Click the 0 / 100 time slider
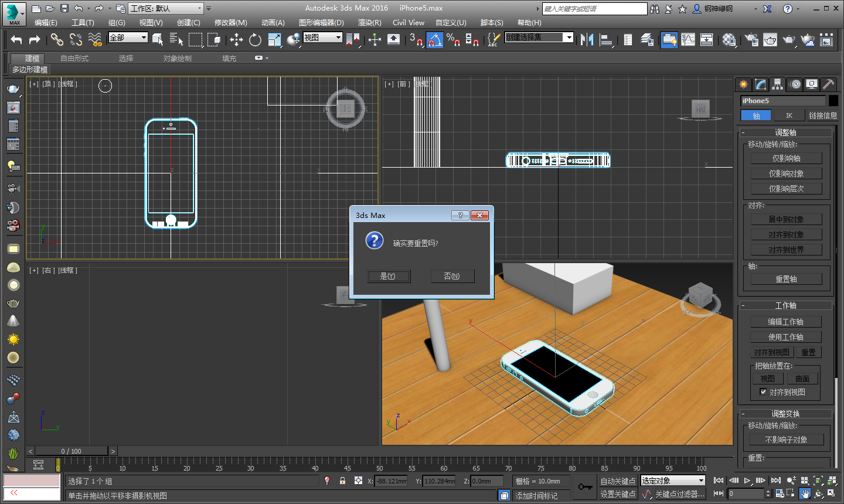The image size is (844, 504). click(x=72, y=451)
